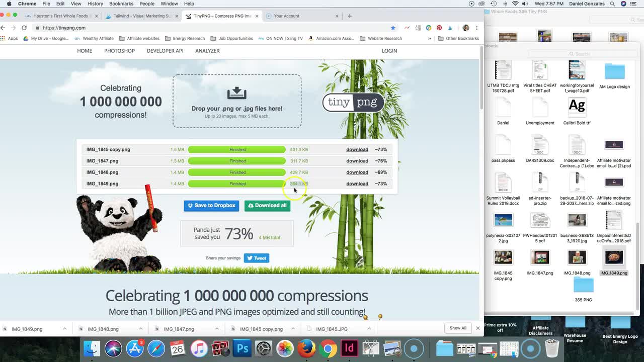
Task: Click the Chrome reload page icon
Action: click(x=24, y=28)
